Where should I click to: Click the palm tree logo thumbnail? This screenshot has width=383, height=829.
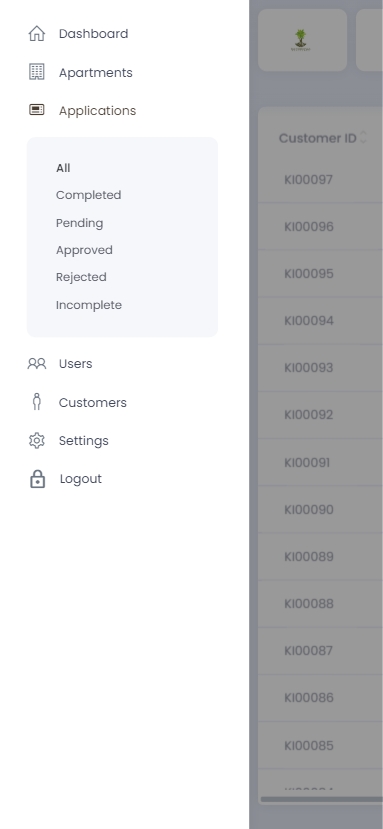coord(300,40)
